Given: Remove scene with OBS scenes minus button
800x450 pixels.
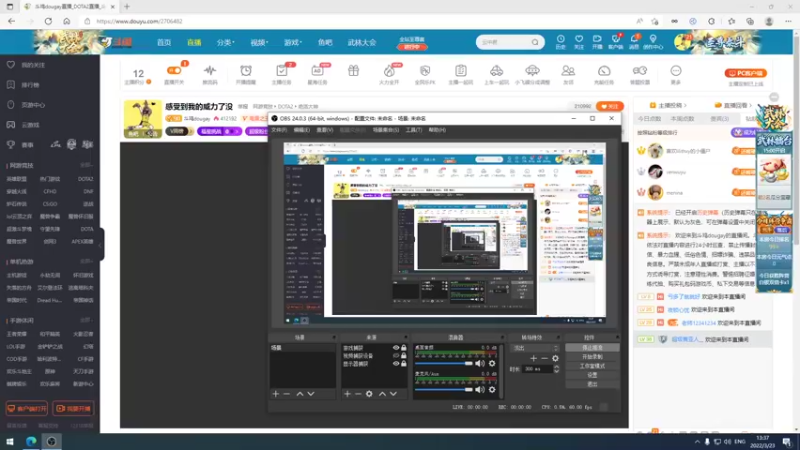Looking at the screenshot, I should (287, 394).
